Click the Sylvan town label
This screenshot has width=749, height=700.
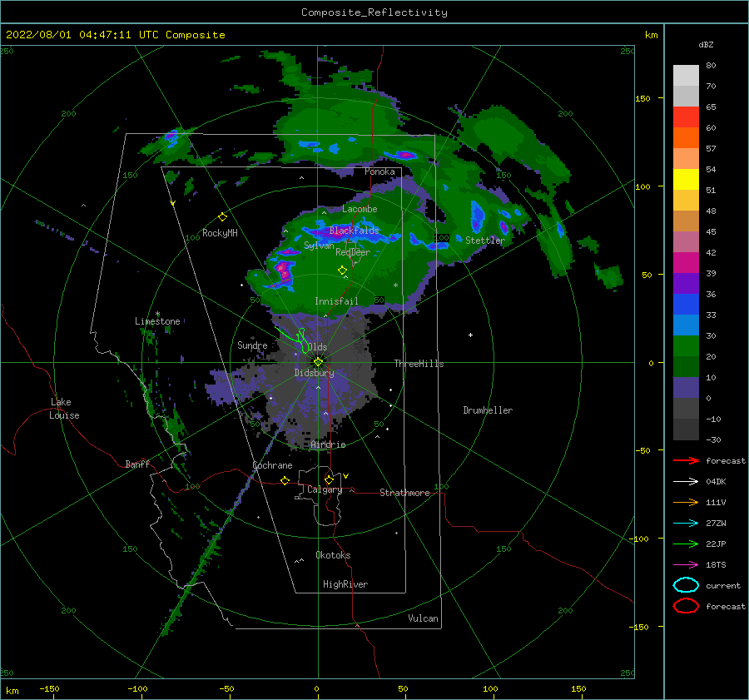coord(319,246)
